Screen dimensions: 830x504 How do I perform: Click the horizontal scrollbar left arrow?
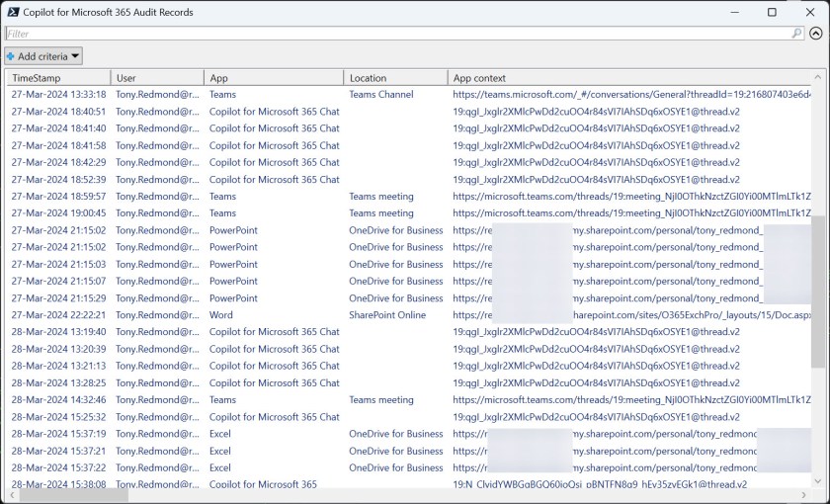(x=12, y=495)
